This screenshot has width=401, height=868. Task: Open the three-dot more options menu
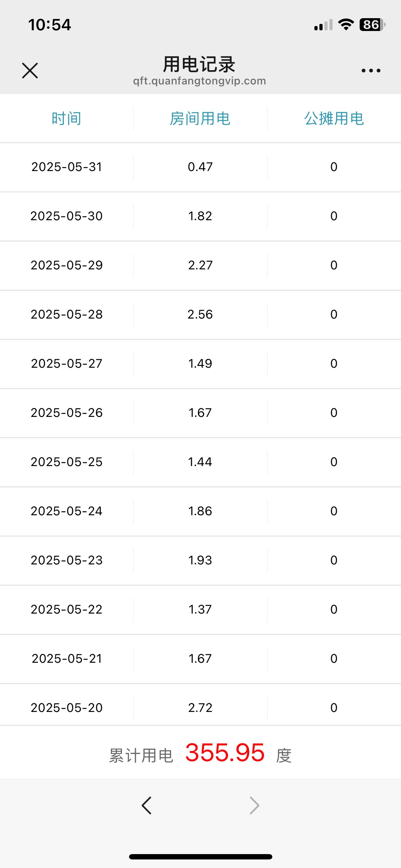371,71
